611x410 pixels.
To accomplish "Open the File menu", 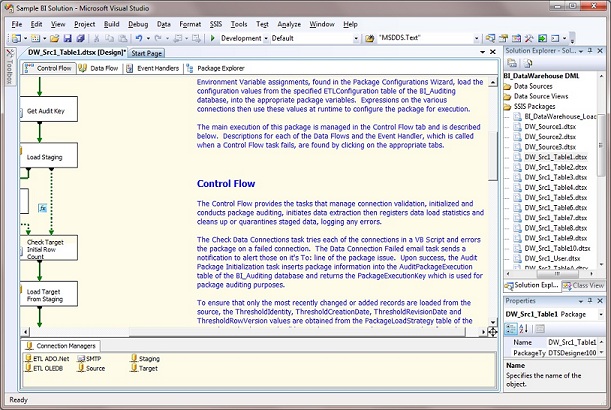I will [x=17, y=24].
